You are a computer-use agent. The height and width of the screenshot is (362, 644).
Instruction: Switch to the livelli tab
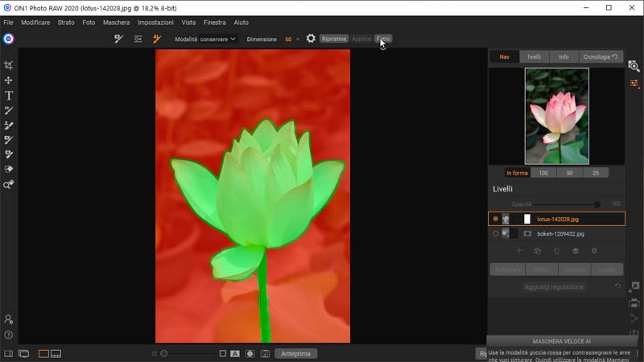(534, 57)
